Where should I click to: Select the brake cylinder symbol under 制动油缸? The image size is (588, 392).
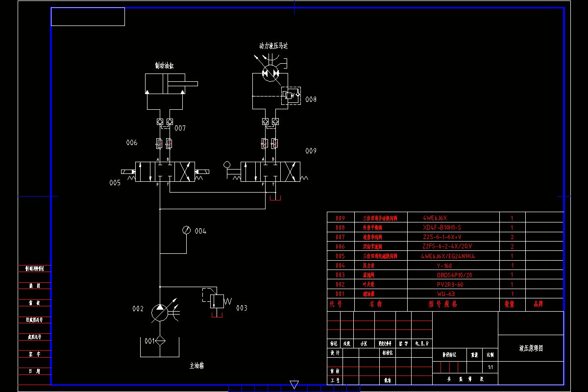171,84
